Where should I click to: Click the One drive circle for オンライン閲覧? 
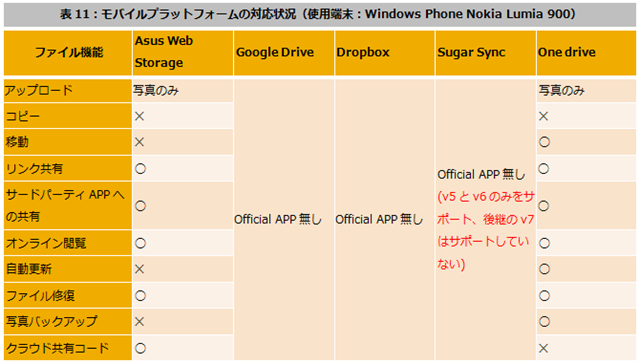(x=544, y=244)
